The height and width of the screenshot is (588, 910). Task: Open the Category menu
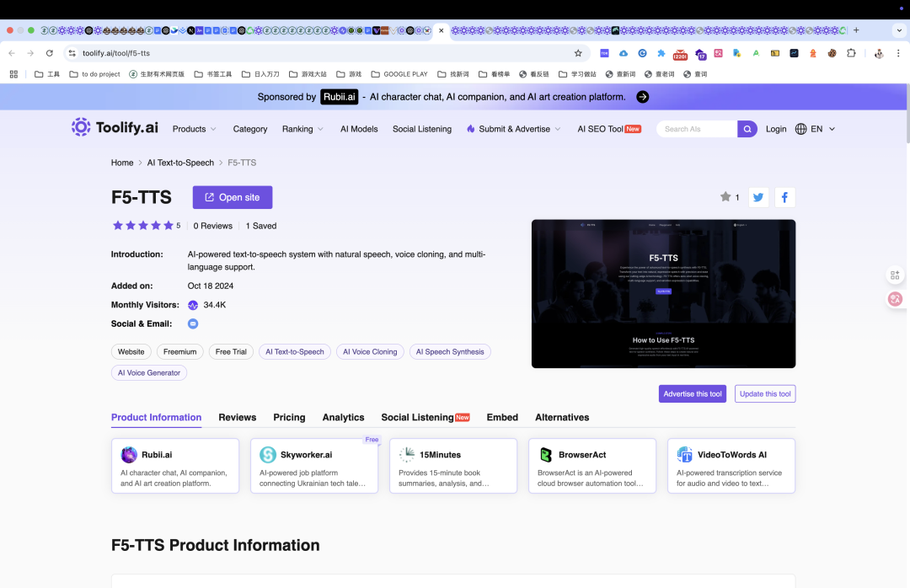coord(250,129)
